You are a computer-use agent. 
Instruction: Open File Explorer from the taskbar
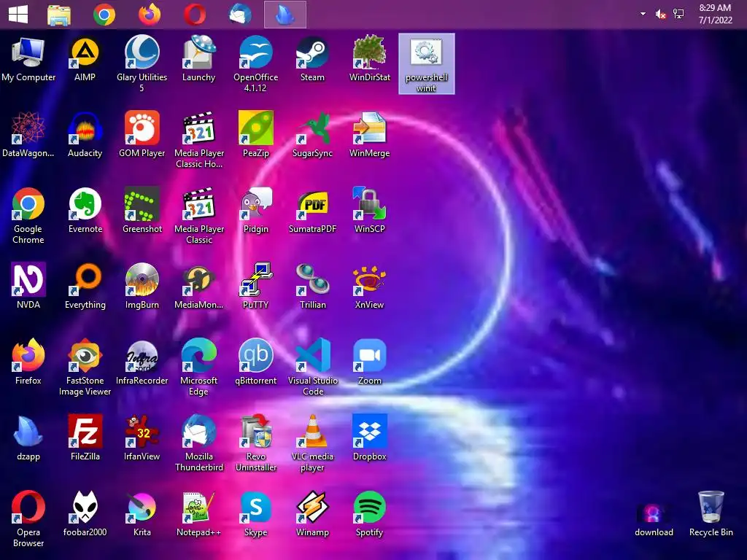pos(59,15)
